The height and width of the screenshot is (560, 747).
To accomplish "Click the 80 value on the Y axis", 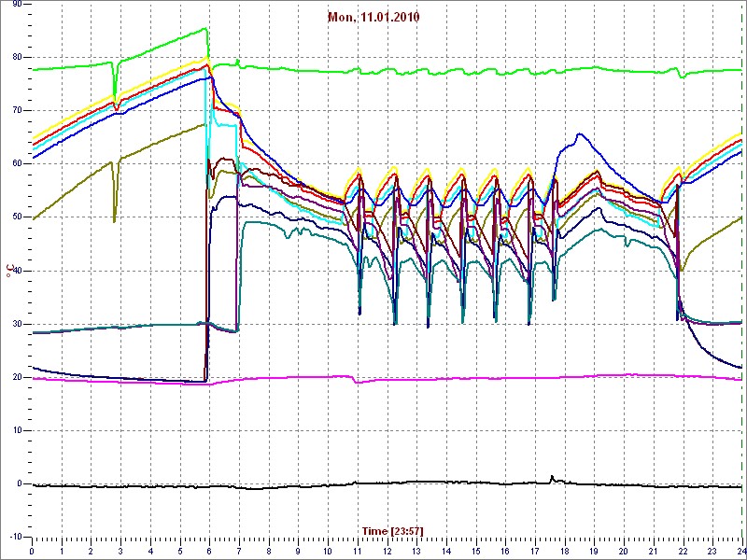I will (x=16, y=57).
